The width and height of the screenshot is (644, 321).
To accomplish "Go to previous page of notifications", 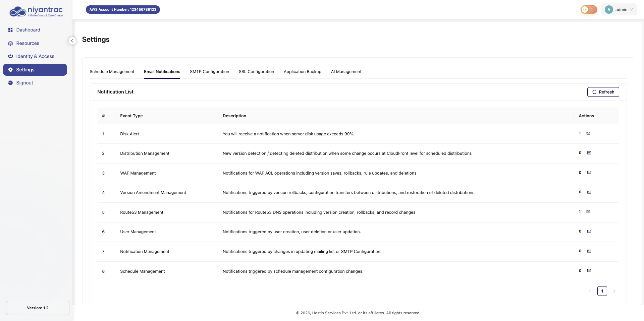I will (x=590, y=291).
